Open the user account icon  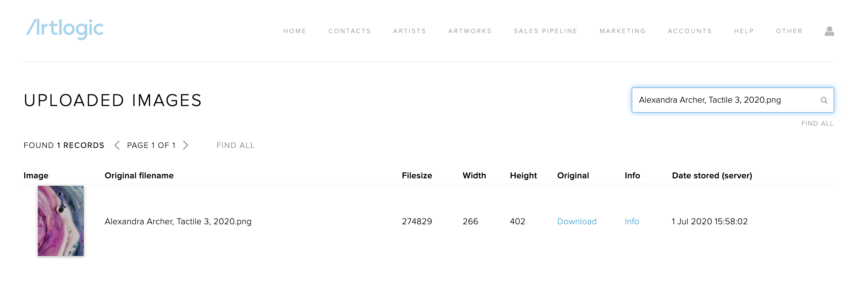(x=829, y=31)
